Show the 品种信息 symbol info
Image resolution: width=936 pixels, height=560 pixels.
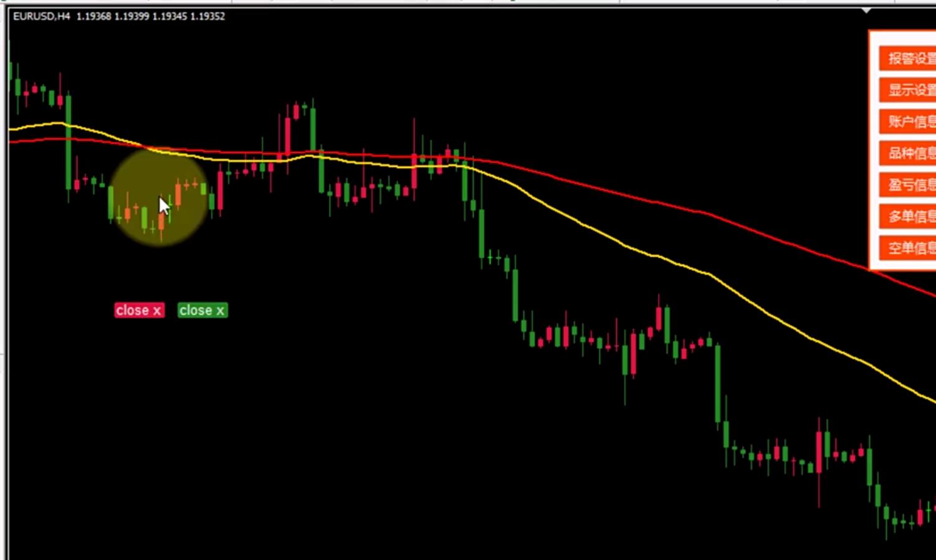coord(908,153)
